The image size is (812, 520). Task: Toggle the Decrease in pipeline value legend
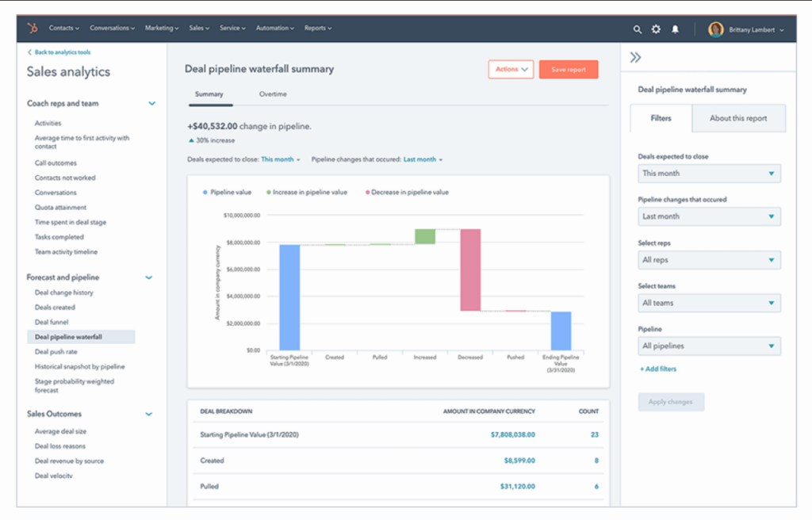(406, 192)
